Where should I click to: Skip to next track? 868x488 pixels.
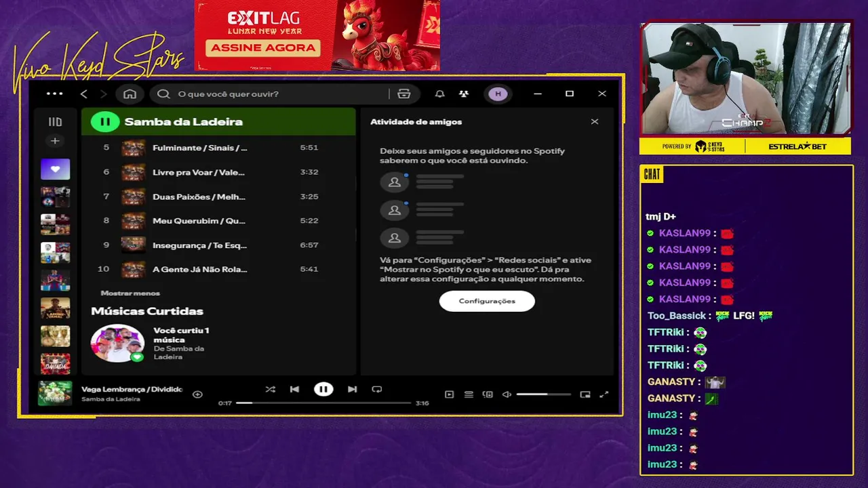(352, 389)
